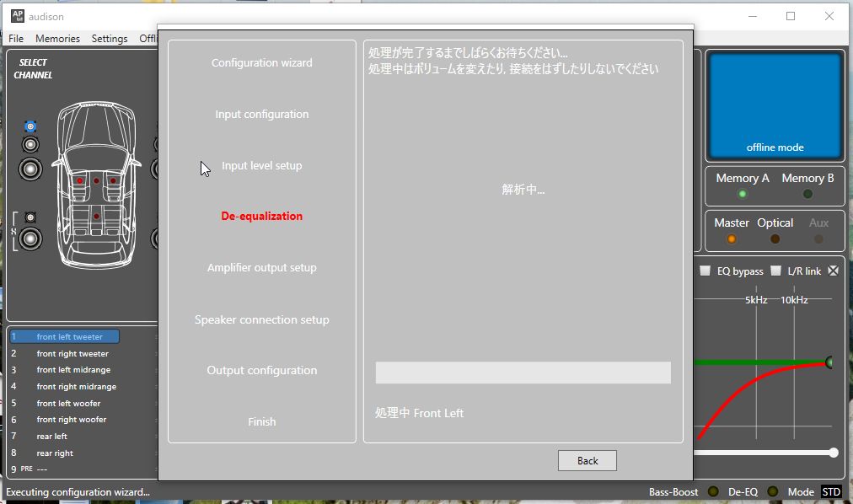Image resolution: width=853 pixels, height=504 pixels.
Task: Click the red dot between the front seats
Action: tap(96, 180)
